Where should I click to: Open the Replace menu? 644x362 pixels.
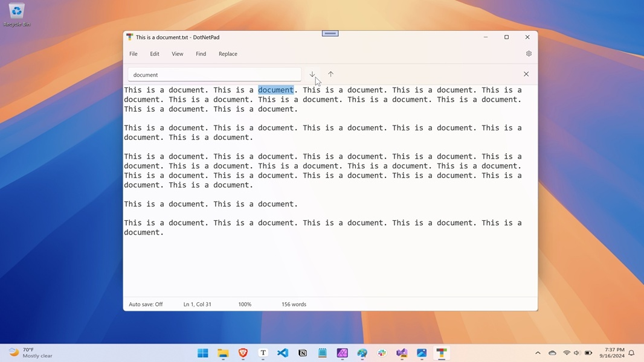coord(228,54)
